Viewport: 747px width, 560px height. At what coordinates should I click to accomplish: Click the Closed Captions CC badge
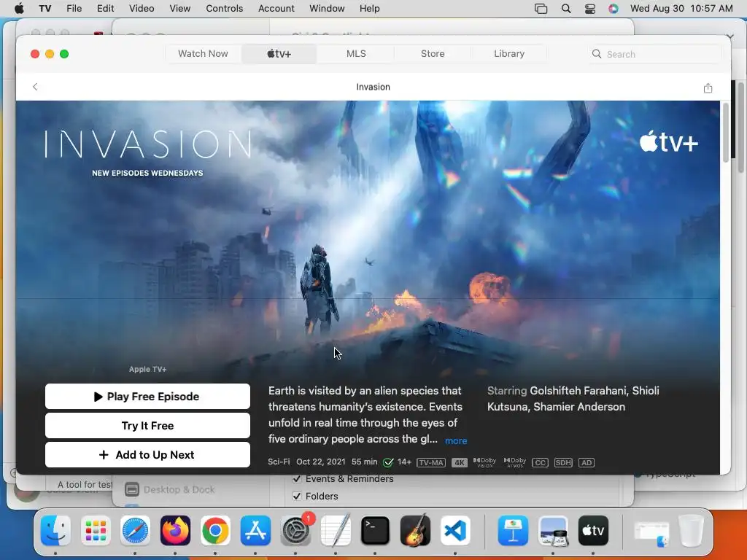[x=540, y=462]
